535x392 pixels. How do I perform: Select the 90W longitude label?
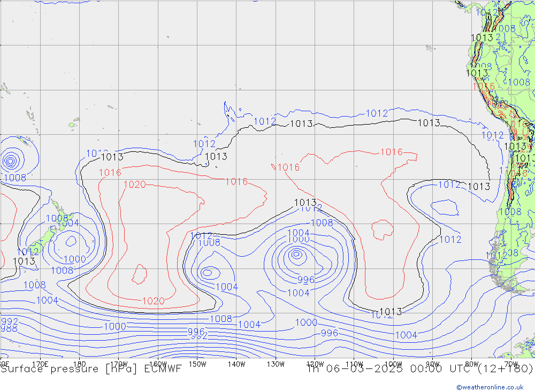pyautogui.click(x=433, y=364)
